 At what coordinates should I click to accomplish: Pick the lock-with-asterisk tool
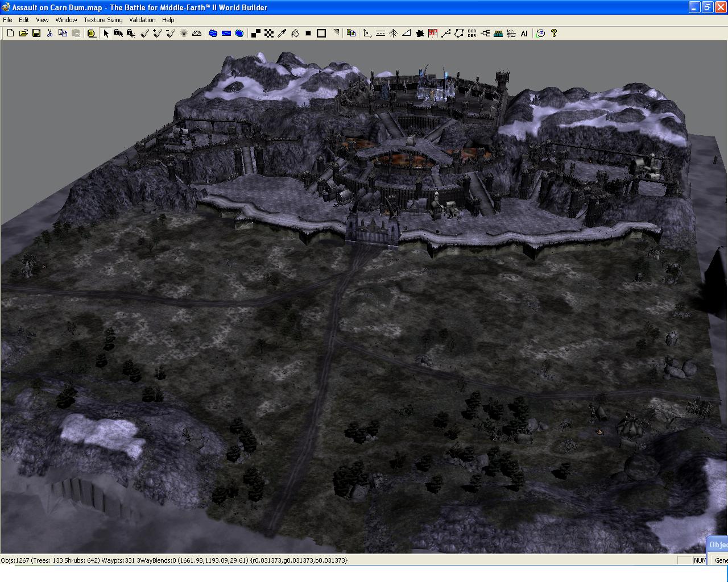click(x=131, y=34)
